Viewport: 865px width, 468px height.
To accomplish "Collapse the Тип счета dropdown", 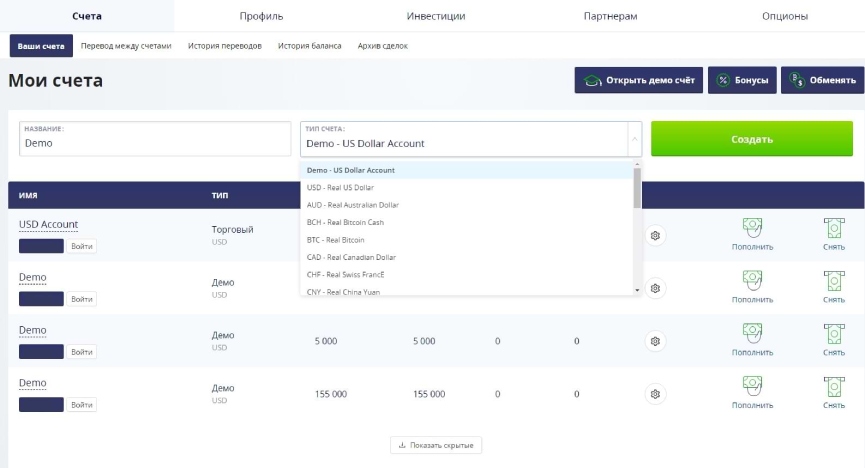I will tap(634, 139).
